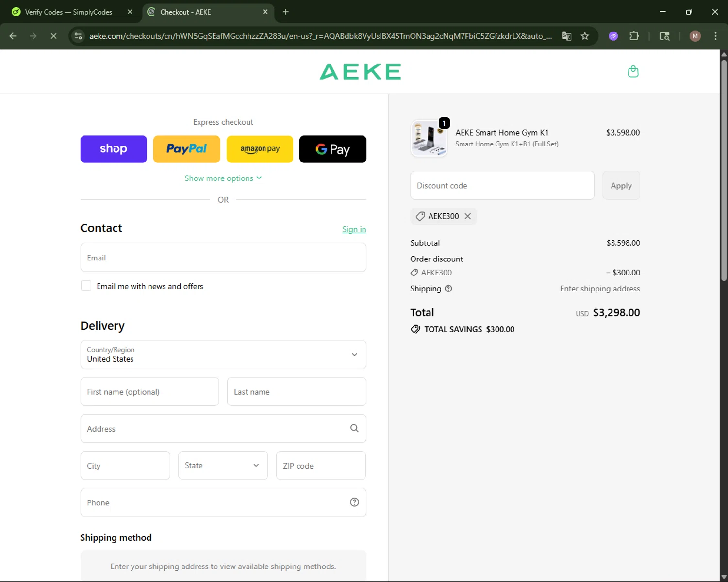Click the purple extension icon in toolbar

(613, 36)
